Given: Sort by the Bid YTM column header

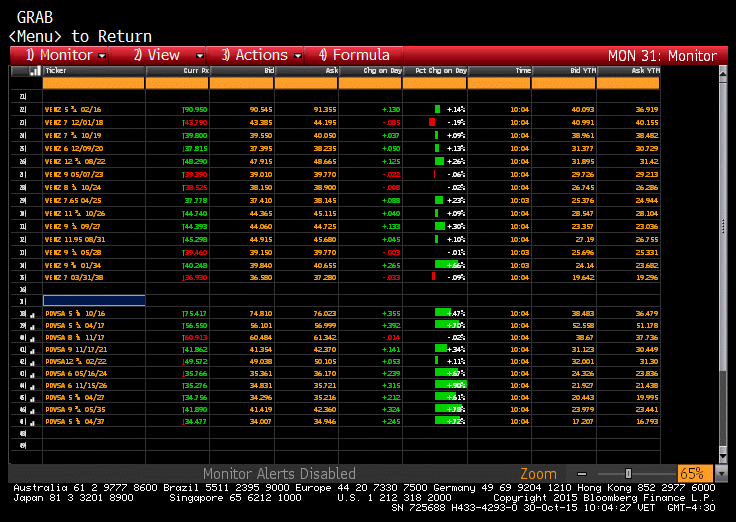Looking at the screenshot, I should tap(565, 71).
